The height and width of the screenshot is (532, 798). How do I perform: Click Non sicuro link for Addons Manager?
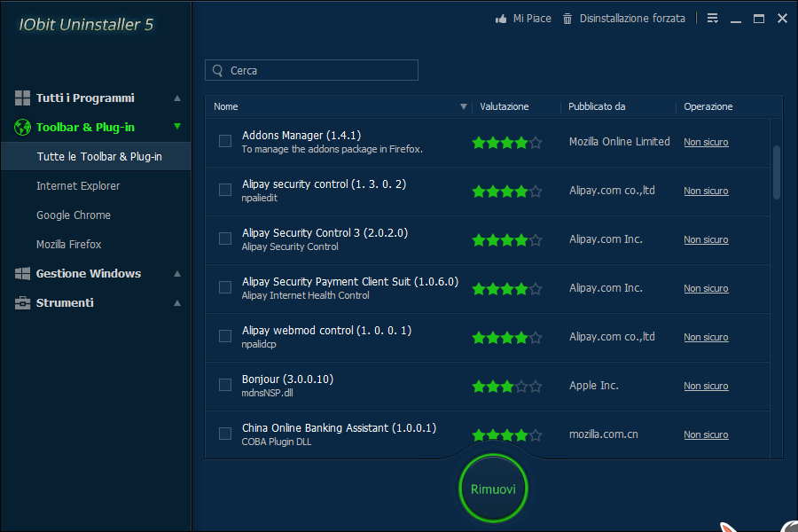706,142
